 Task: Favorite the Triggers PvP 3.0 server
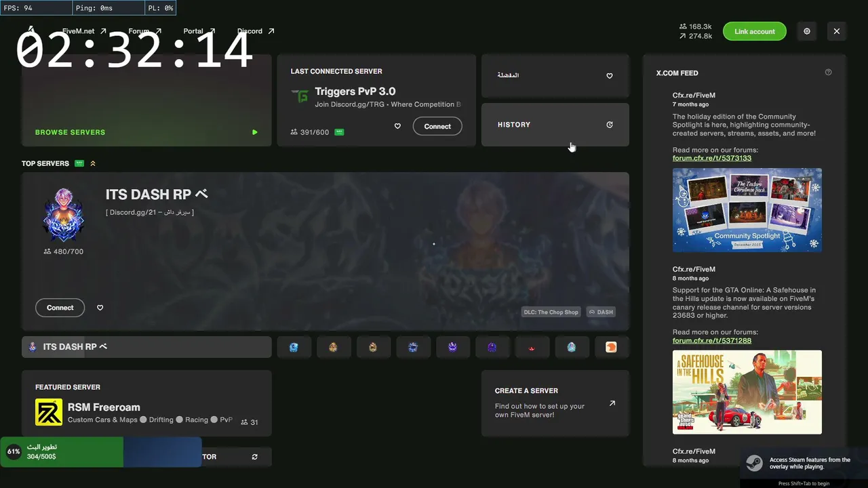coord(397,126)
